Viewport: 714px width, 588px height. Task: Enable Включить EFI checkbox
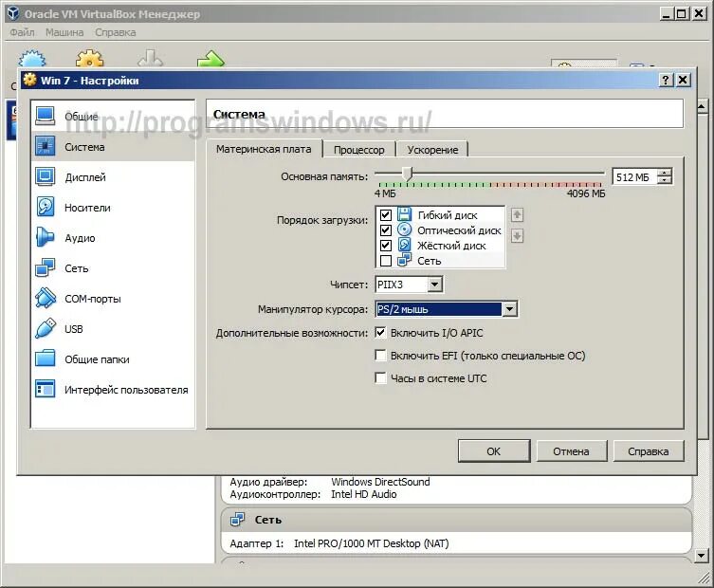coord(380,355)
